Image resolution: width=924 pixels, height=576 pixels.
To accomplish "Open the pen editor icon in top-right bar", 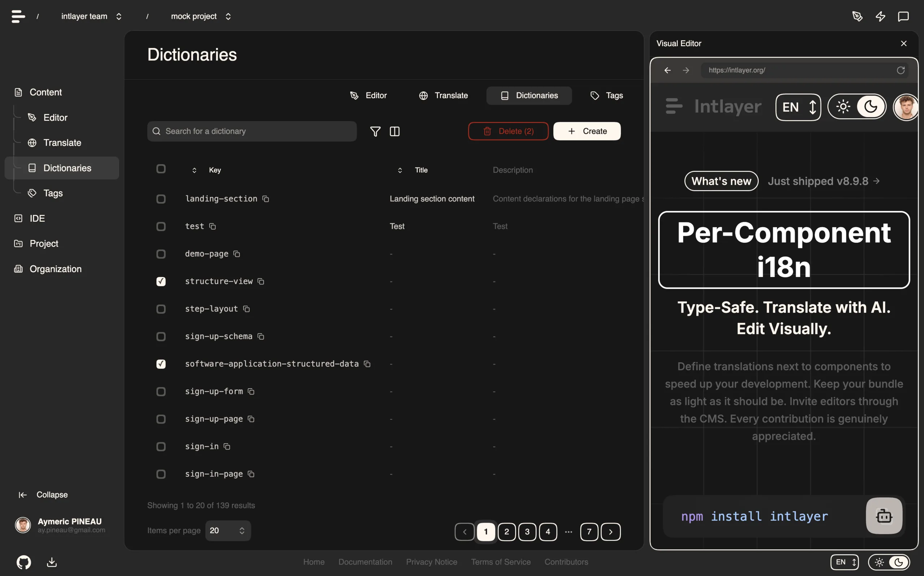I will (x=857, y=16).
